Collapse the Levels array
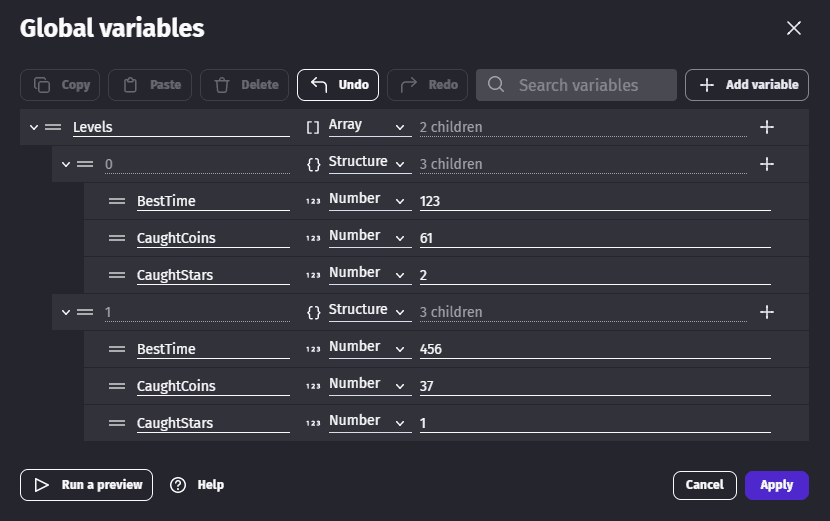Screen dimensions: 830x521 (x=34, y=127)
